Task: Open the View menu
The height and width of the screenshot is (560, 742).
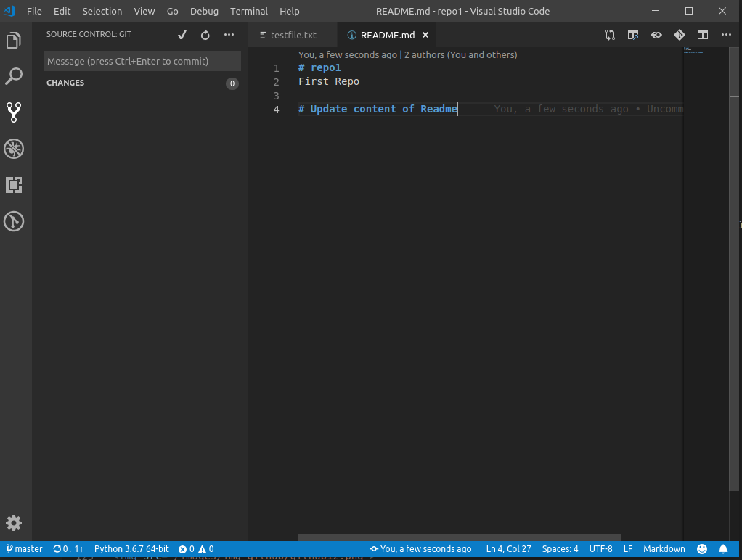Action: pyautogui.click(x=144, y=11)
